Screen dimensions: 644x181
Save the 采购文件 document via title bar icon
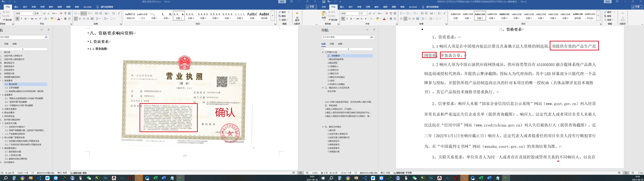tap(324, 2)
